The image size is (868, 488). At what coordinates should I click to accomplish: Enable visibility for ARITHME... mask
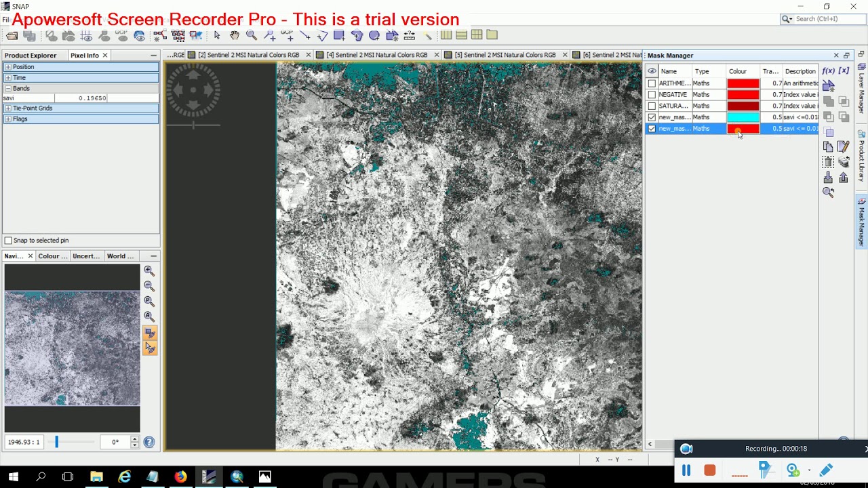pos(652,83)
